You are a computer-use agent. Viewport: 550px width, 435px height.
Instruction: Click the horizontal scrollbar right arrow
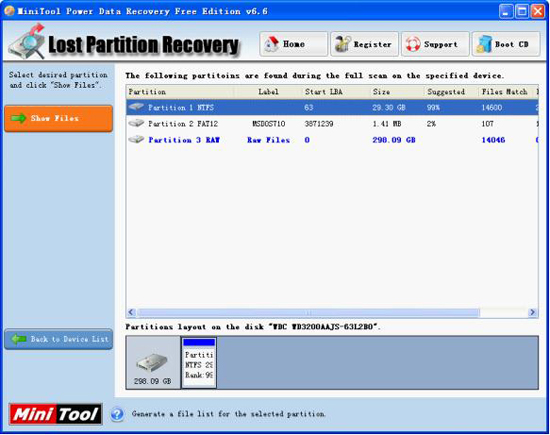pos(532,312)
